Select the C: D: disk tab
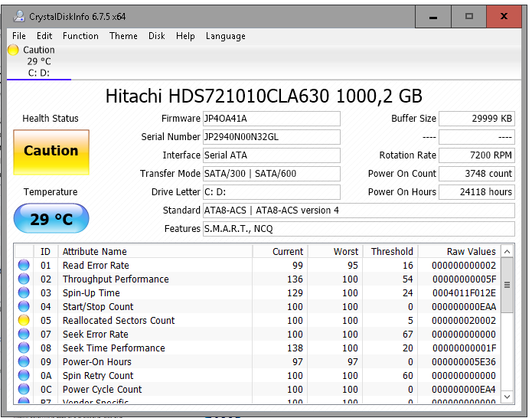 pyautogui.click(x=39, y=61)
